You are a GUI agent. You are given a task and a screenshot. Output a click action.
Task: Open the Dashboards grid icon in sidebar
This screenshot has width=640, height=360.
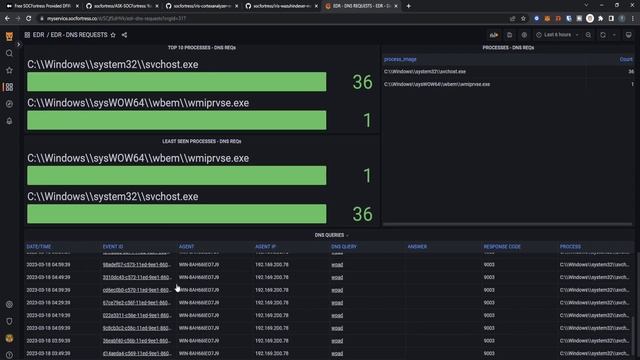(9, 87)
